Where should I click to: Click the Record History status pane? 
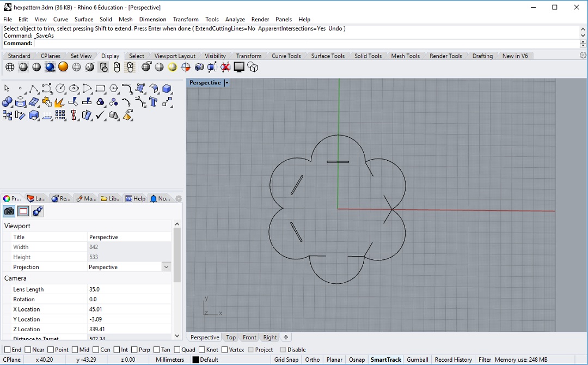click(454, 360)
